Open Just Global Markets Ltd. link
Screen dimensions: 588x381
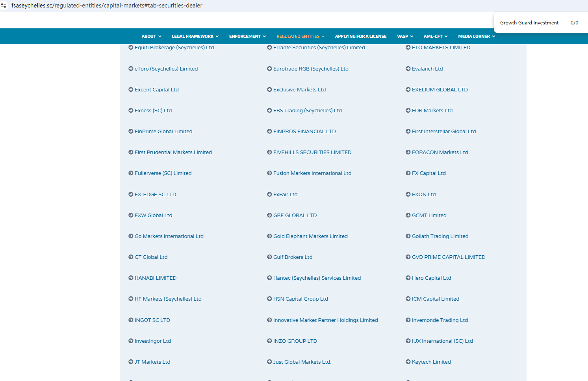[x=302, y=362]
